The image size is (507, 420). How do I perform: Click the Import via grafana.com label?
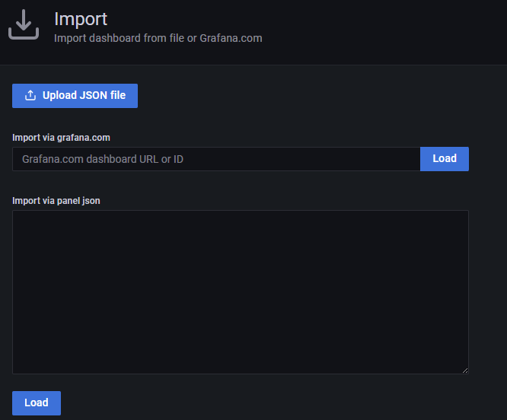[61, 138]
